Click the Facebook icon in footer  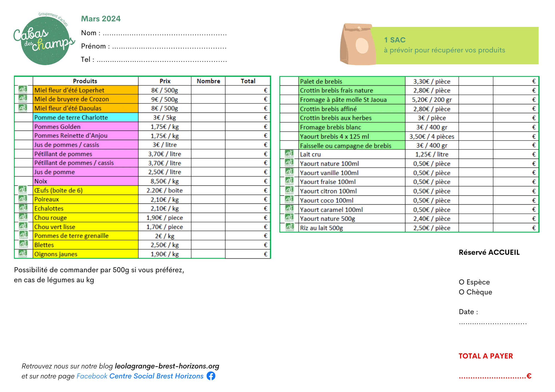click(x=211, y=376)
